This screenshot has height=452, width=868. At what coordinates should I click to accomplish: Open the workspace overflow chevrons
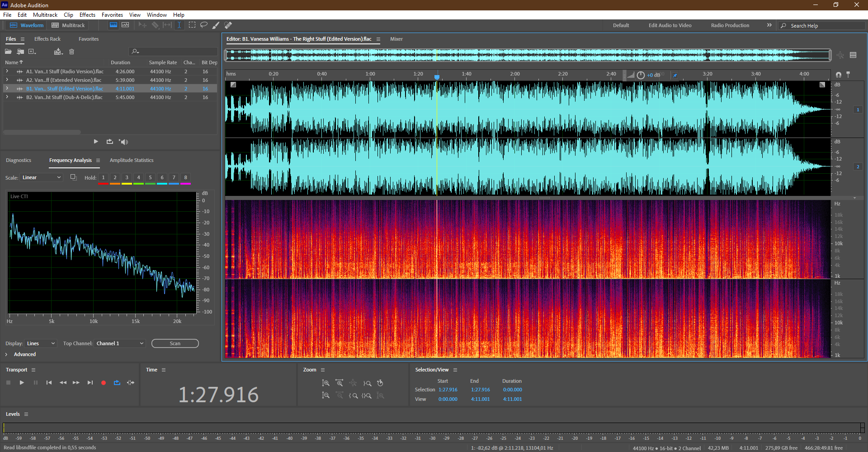click(x=769, y=25)
